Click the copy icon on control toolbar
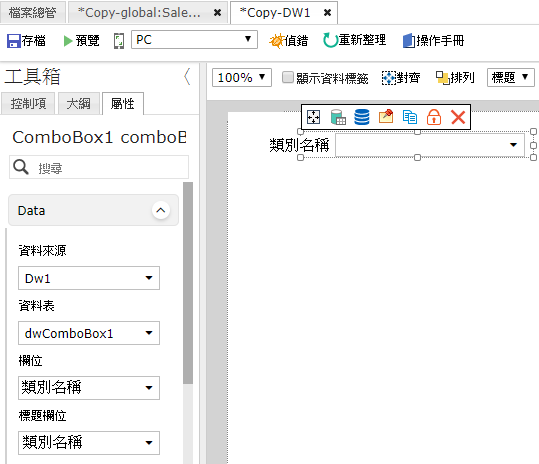The height and width of the screenshot is (464, 539). click(410, 117)
